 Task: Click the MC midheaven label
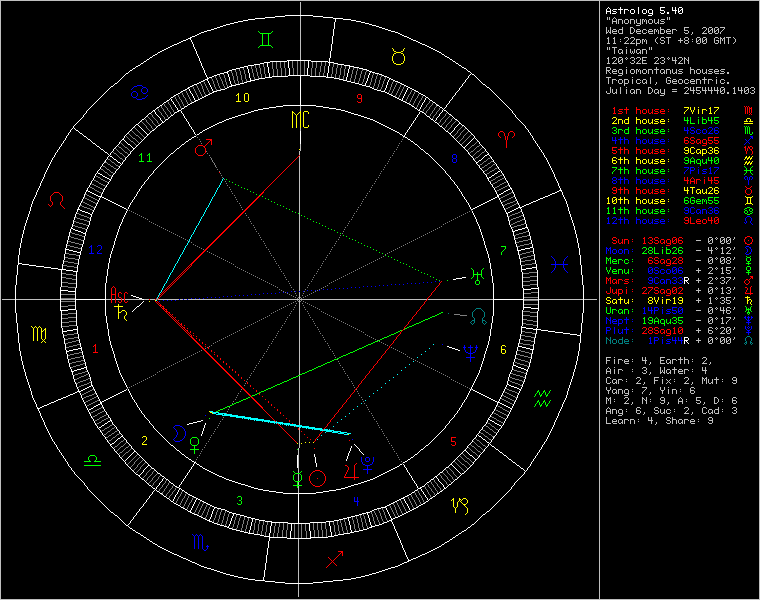tap(300, 120)
